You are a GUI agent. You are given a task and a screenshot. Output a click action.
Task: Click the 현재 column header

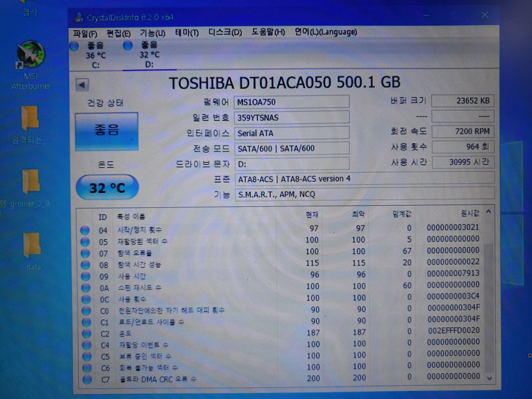[x=312, y=214]
